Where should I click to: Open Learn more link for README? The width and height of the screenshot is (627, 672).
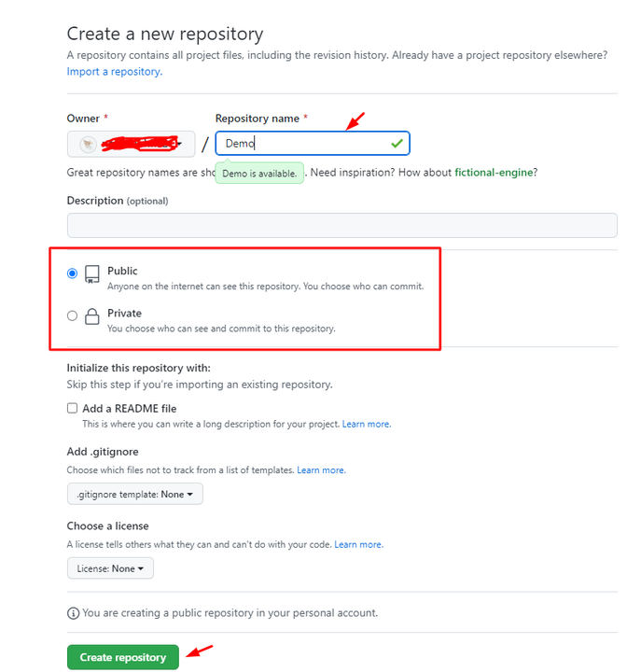[367, 425]
